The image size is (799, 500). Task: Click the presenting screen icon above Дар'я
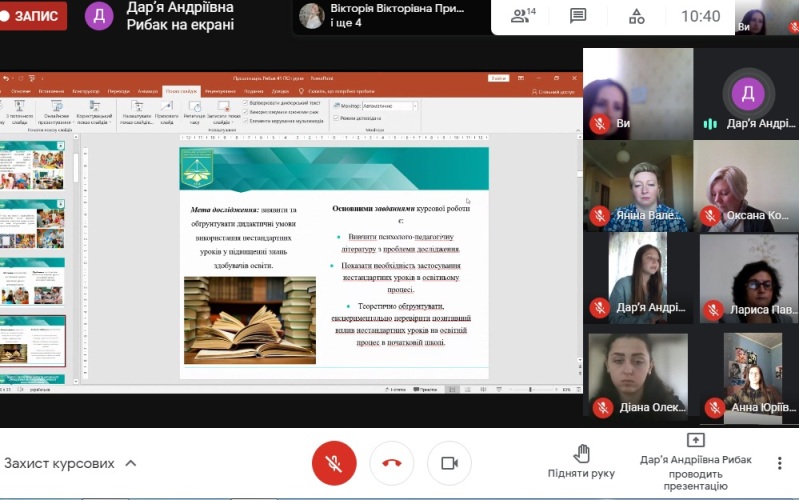(x=696, y=439)
